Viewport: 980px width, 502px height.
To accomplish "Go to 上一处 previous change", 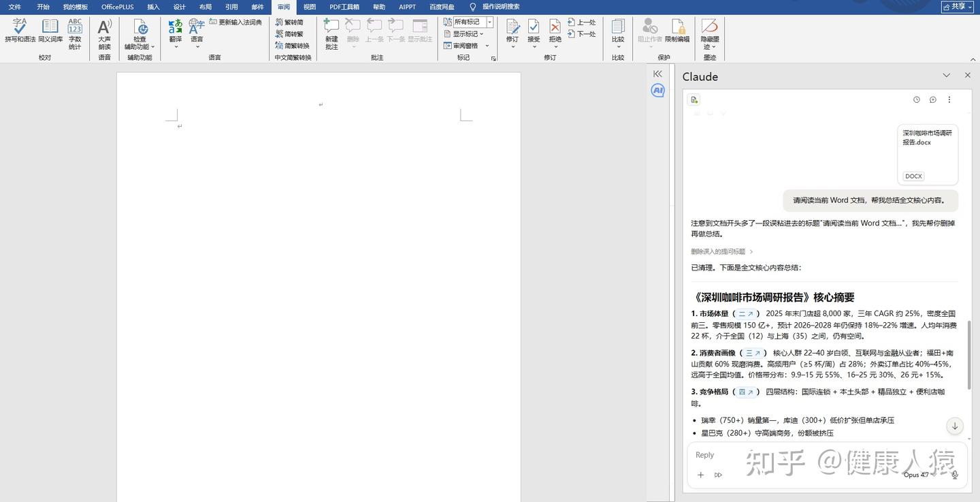I will pyautogui.click(x=582, y=22).
